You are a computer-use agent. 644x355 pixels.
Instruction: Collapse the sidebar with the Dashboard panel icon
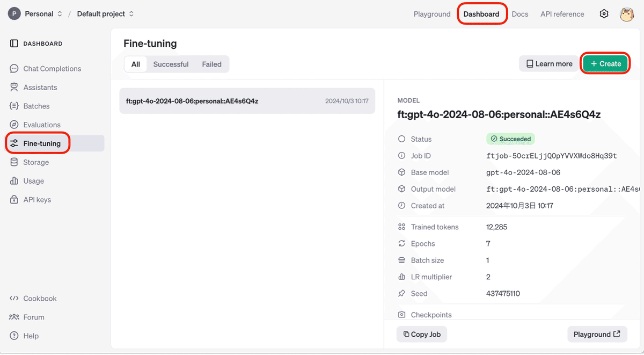[x=14, y=44]
